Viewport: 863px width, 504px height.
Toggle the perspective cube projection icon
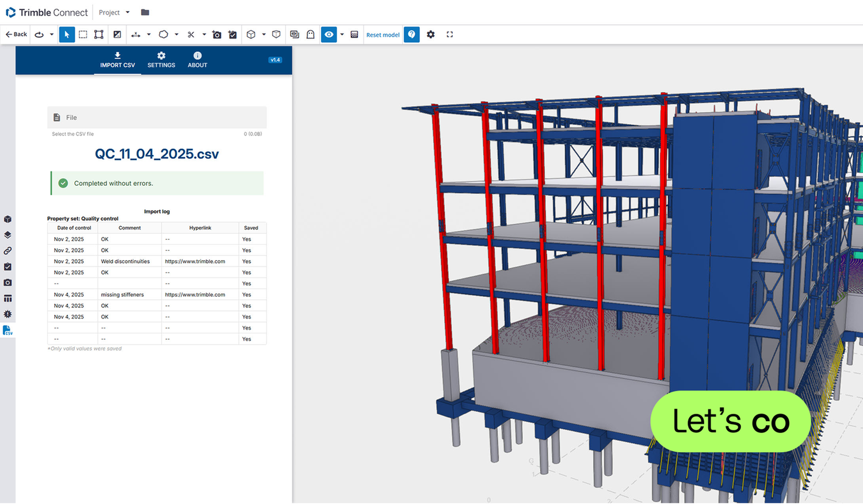point(276,35)
